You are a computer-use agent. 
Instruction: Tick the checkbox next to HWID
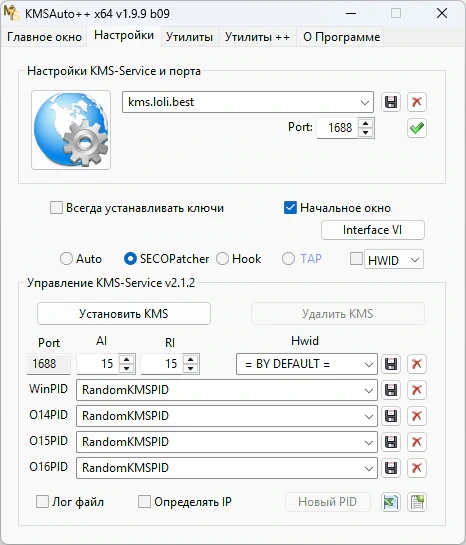[x=356, y=259]
